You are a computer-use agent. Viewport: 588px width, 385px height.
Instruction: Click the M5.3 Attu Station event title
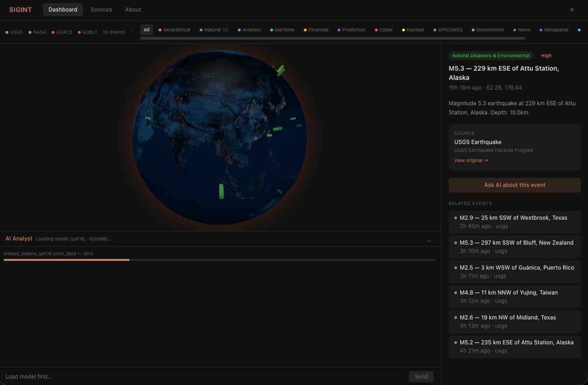[x=504, y=73]
